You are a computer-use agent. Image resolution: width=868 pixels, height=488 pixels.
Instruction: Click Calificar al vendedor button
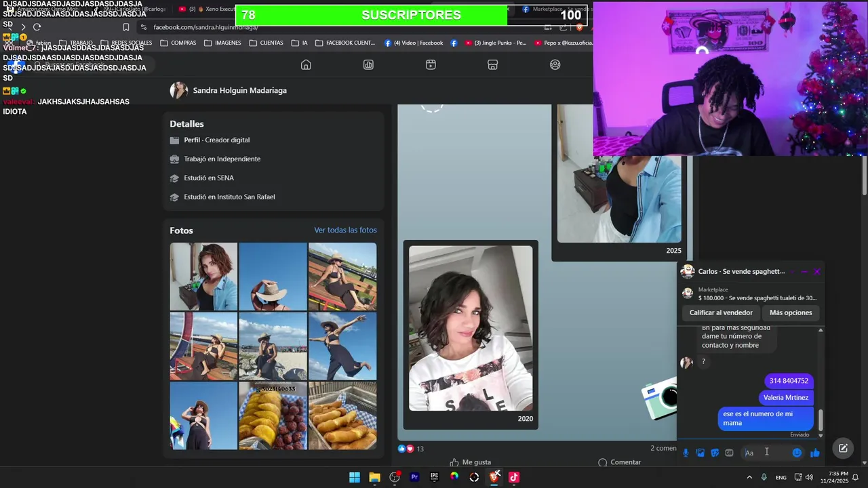coord(721,312)
